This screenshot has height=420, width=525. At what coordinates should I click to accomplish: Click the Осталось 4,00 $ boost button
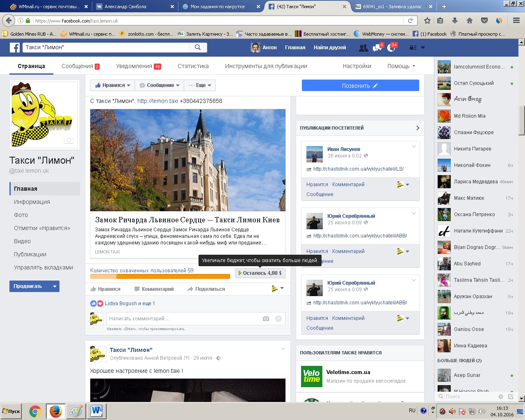[260, 273]
